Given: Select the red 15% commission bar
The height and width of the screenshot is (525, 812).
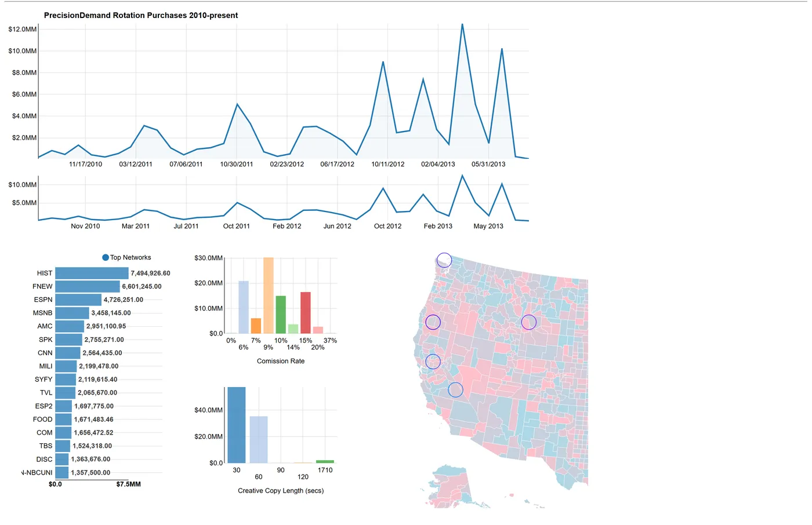Looking at the screenshot, I should pos(306,313).
